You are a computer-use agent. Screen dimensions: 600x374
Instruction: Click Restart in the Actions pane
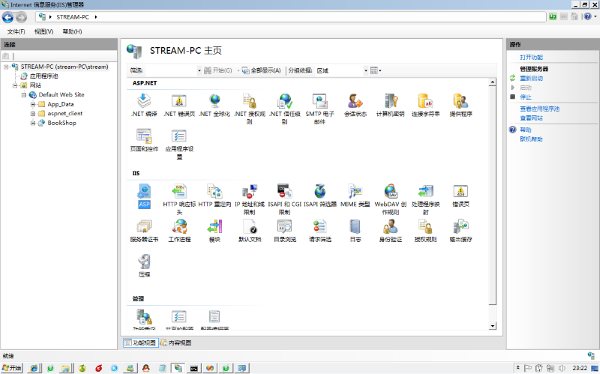click(x=531, y=78)
